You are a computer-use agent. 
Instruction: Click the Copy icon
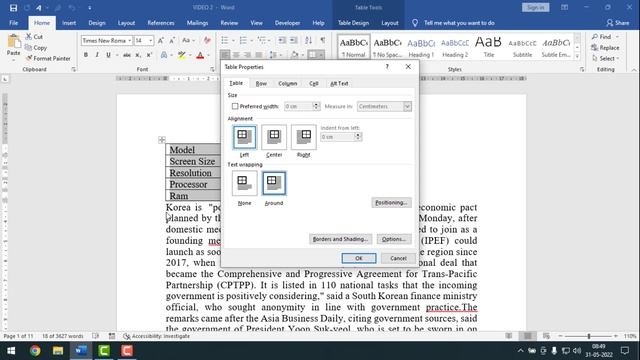(29, 48)
